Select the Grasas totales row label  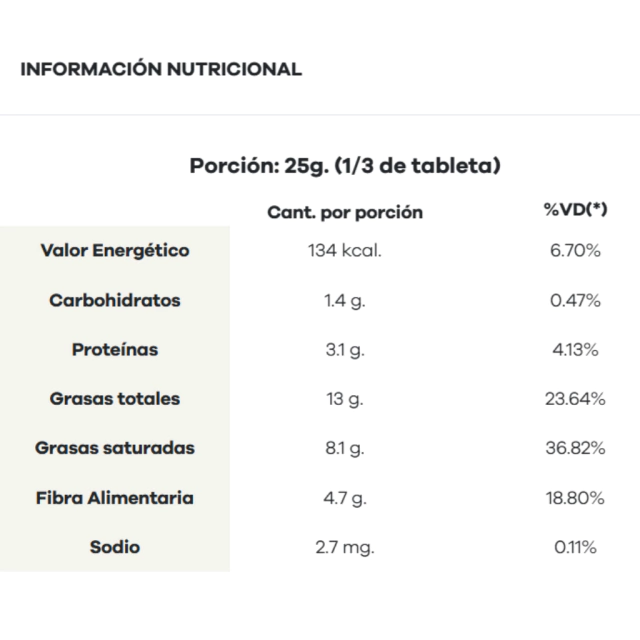coord(115,398)
